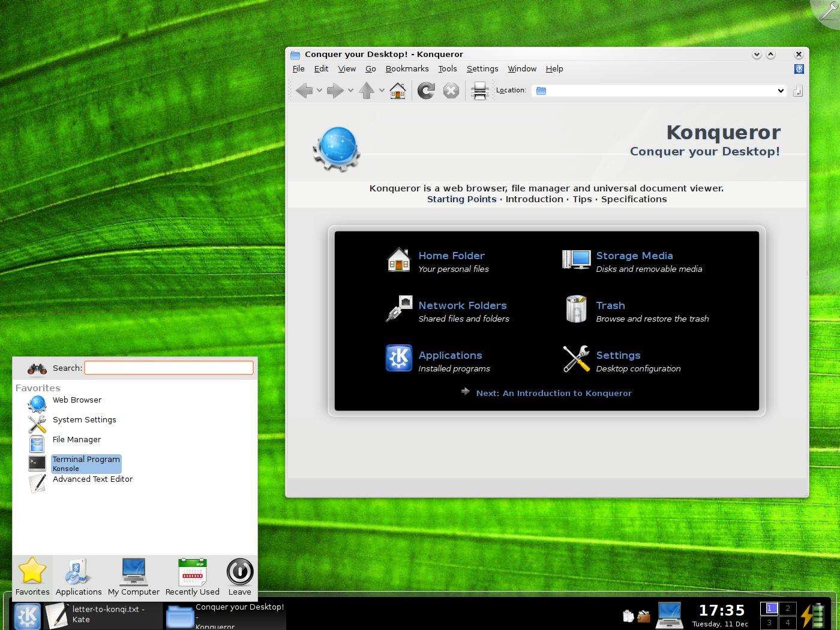The width and height of the screenshot is (840, 630).
Task: Launch Web Browser from Favorites
Action: click(77, 400)
